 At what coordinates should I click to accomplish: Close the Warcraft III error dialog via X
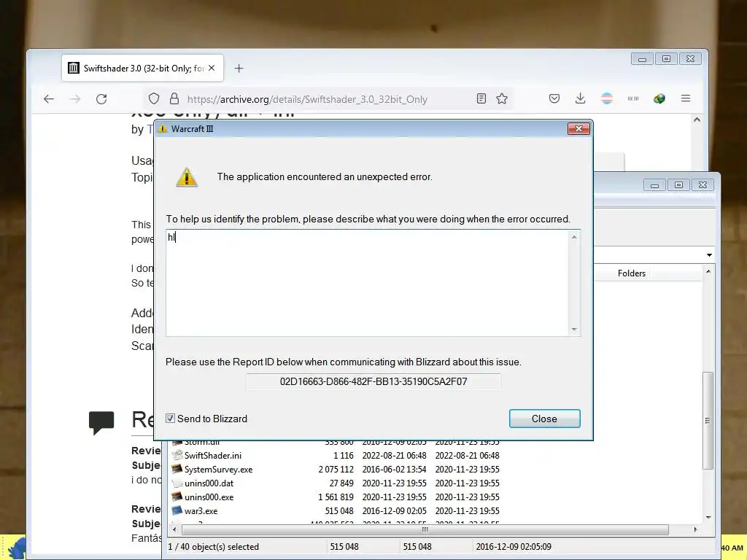click(578, 128)
